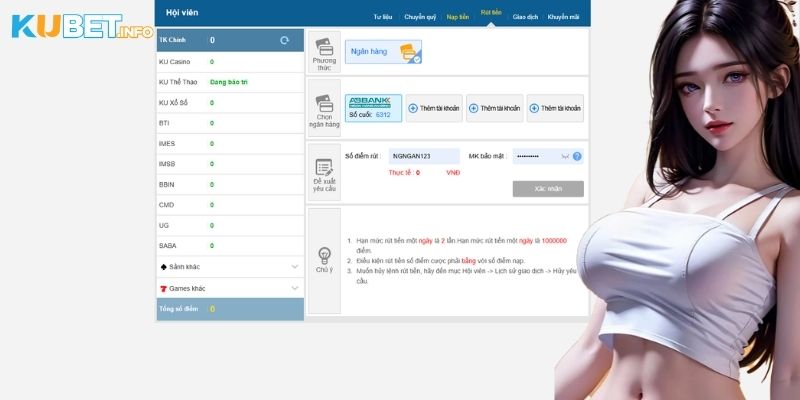Click the refresh icon beside TK Chính
This screenshot has height=400, width=800.
pos(285,40)
